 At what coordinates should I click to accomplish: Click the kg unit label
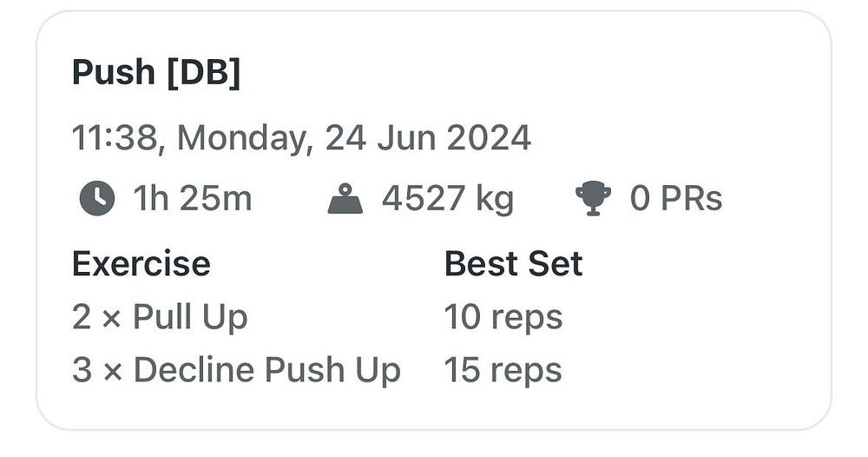[x=495, y=201]
